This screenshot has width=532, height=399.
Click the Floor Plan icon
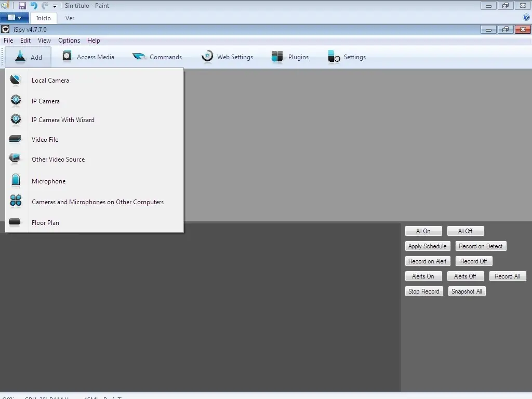click(x=15, y=222)
